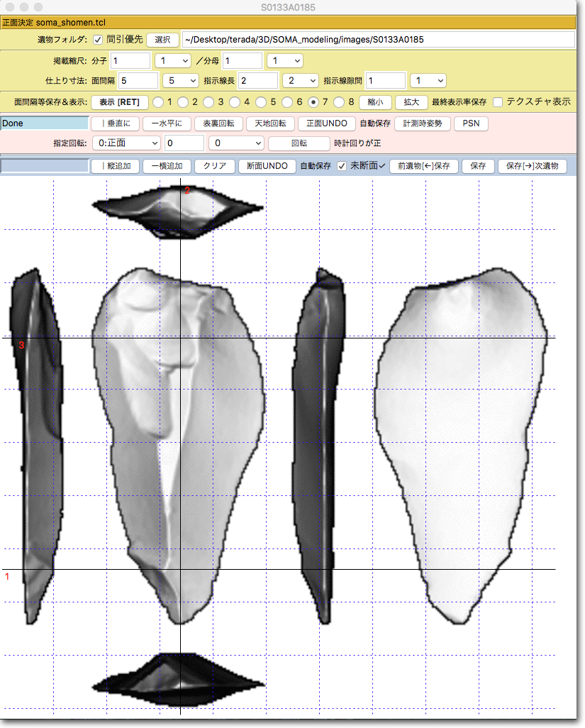Click the 正面UNDO button
The height and width of the screenshot is (728, 585).
tap(326, 123)
